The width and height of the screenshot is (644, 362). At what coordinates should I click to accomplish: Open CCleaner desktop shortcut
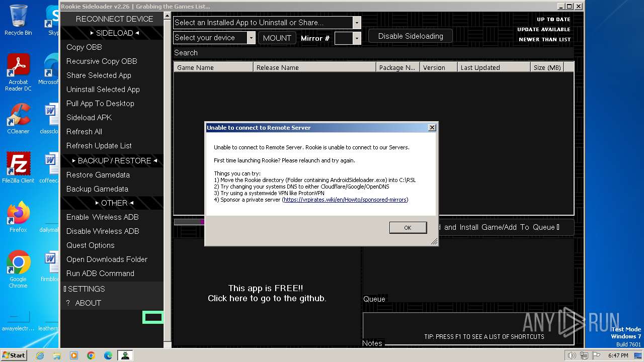click(x=18, y=119)
